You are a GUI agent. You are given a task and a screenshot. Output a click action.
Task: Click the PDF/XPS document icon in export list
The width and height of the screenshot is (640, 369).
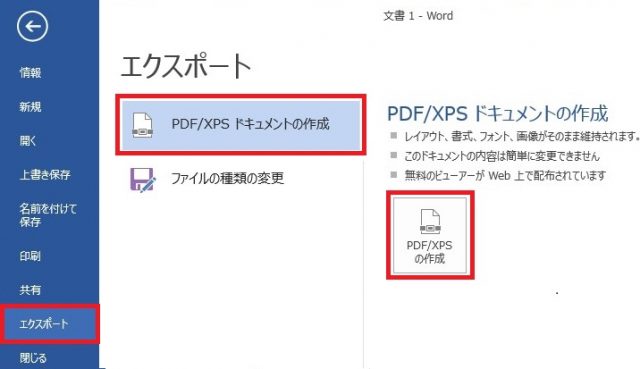[x=142, y=125]
